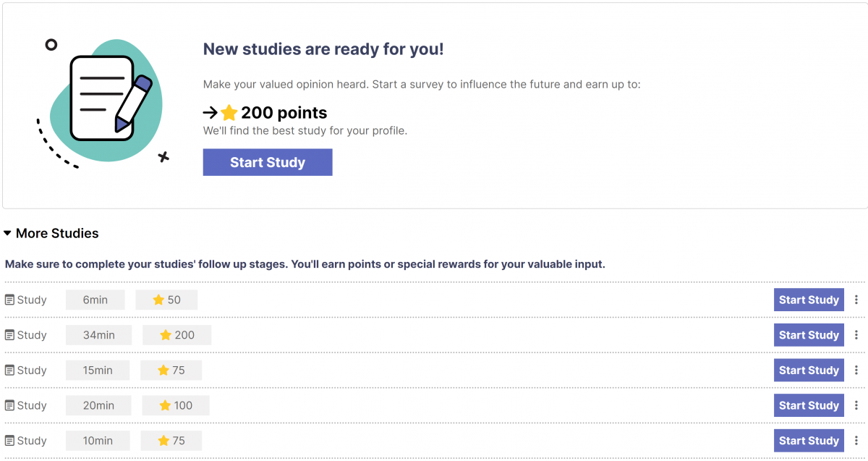Click the arrow icon before 200 points
Viewport: 868px width, 461px height.
pos(210,112)
